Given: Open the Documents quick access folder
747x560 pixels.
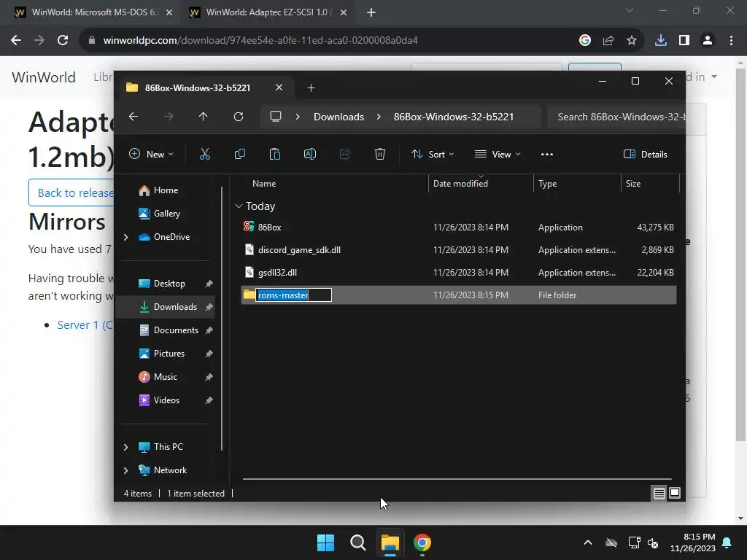Looking at the screenshot, I should 175,330.
